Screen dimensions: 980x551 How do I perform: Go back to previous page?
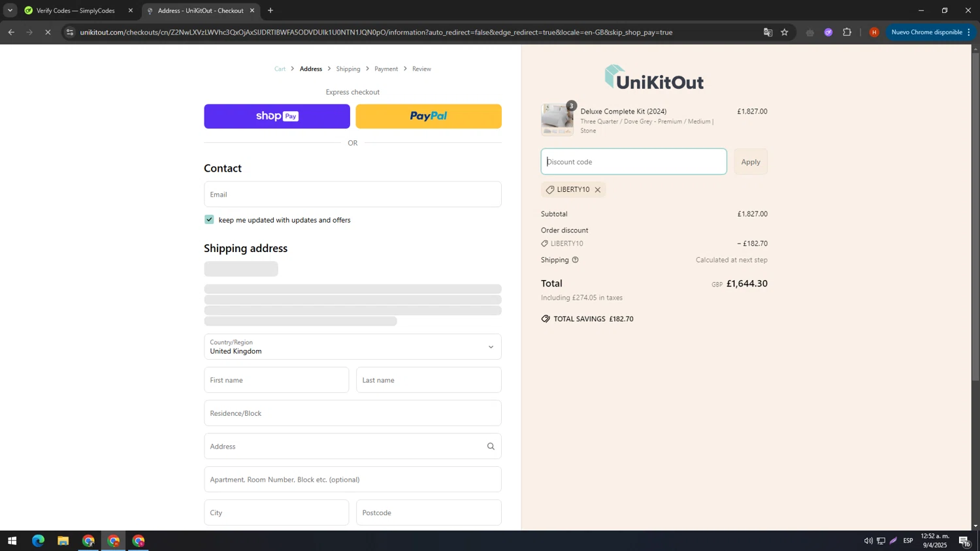click(11, 32)
